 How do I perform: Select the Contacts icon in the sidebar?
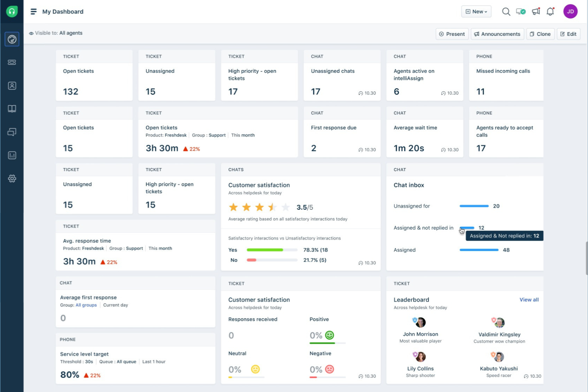pos(12,85)
